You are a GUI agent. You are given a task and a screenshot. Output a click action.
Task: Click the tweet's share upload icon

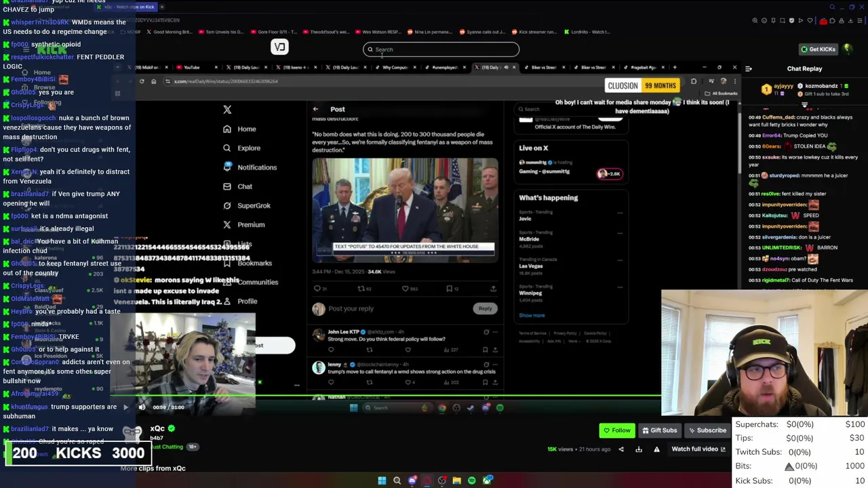click(x=493, y=289)
